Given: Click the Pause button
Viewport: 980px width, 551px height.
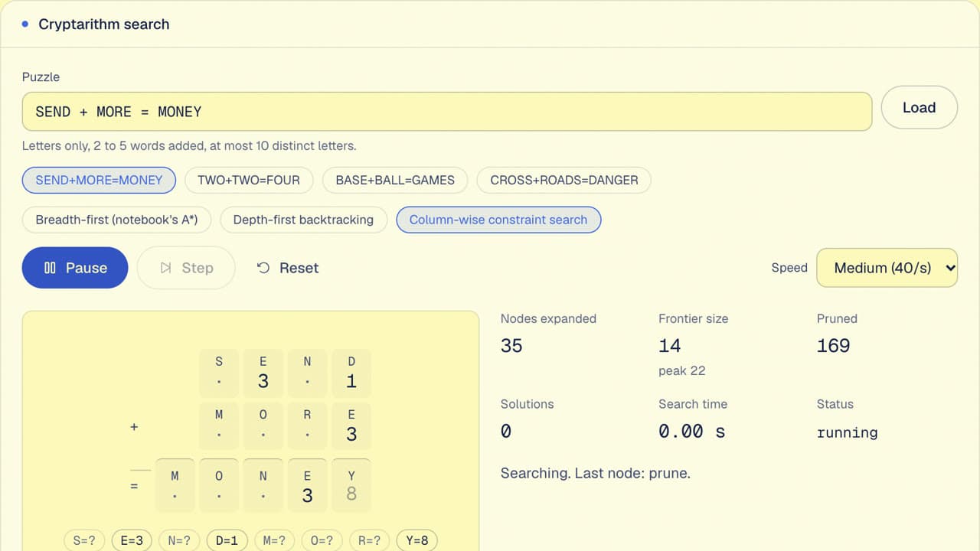Looking at the screenshot, I should tap(75, 268).
